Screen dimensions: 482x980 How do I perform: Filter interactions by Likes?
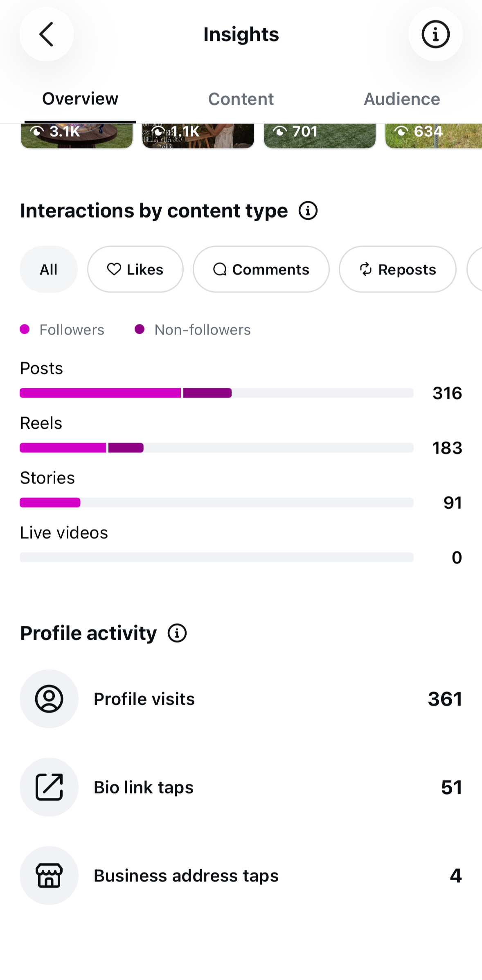pos(135,269)
